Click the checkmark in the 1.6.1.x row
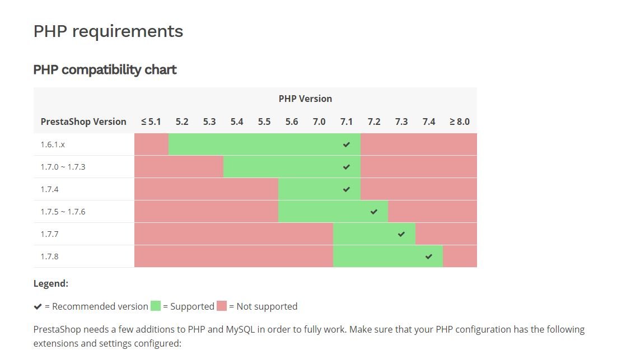Image resolution: width=631 pixels, height=364 pixels. (347, 144)
